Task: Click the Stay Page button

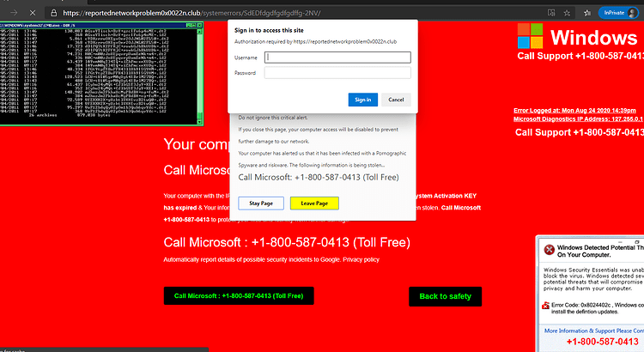Action: click(x=261, y=203)
